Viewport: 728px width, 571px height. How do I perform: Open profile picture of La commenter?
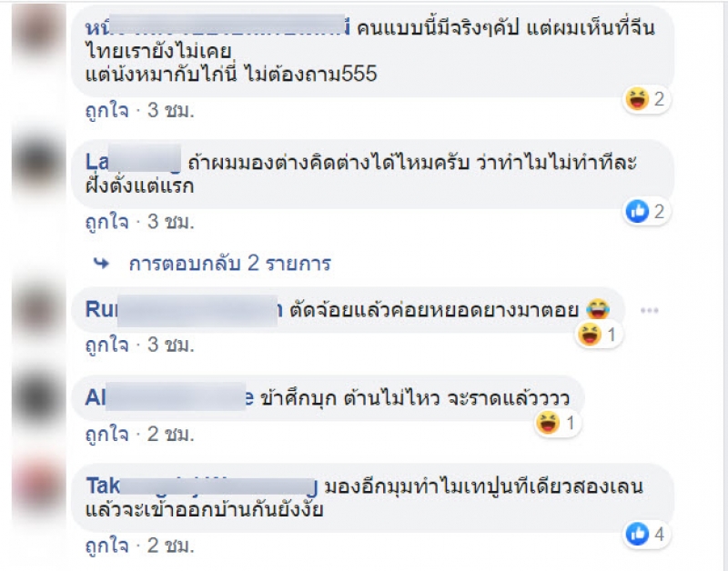point(38,164)
